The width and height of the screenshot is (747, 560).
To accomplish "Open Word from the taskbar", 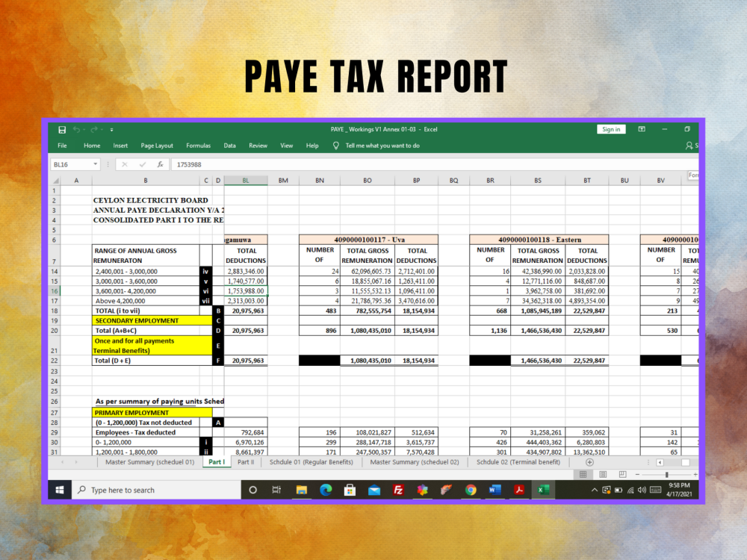I will point(495,490).
